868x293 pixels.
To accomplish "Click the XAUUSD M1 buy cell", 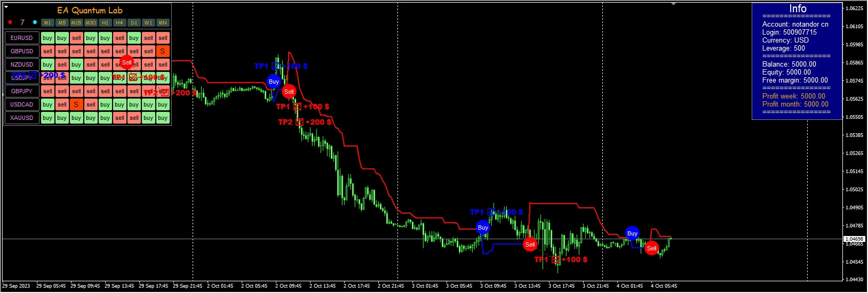I will pyautogui.click(x=47, y=118).
